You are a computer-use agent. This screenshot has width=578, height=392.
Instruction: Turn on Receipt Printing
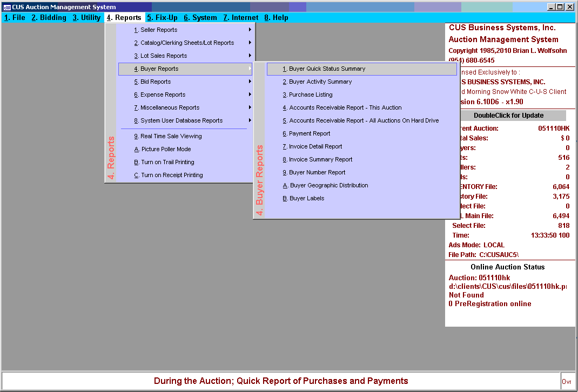[x=172, y=175]
